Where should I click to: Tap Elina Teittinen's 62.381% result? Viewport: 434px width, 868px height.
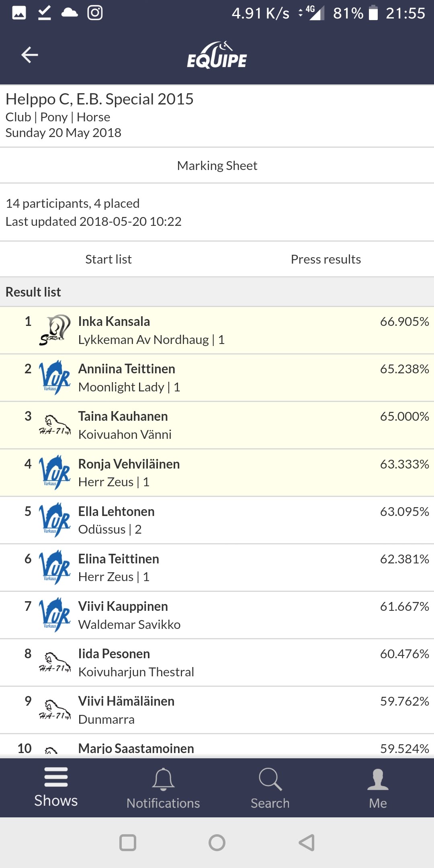click(x=404, y=559)
